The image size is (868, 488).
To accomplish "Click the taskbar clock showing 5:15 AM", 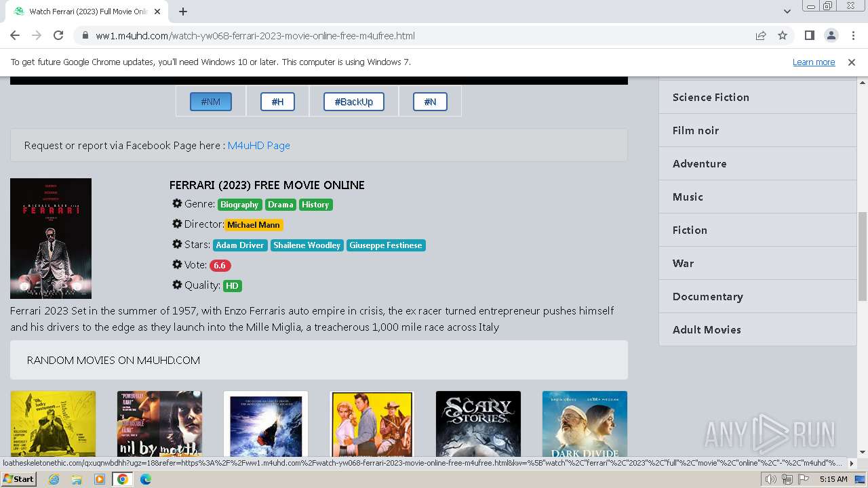I will coord(833,479).
